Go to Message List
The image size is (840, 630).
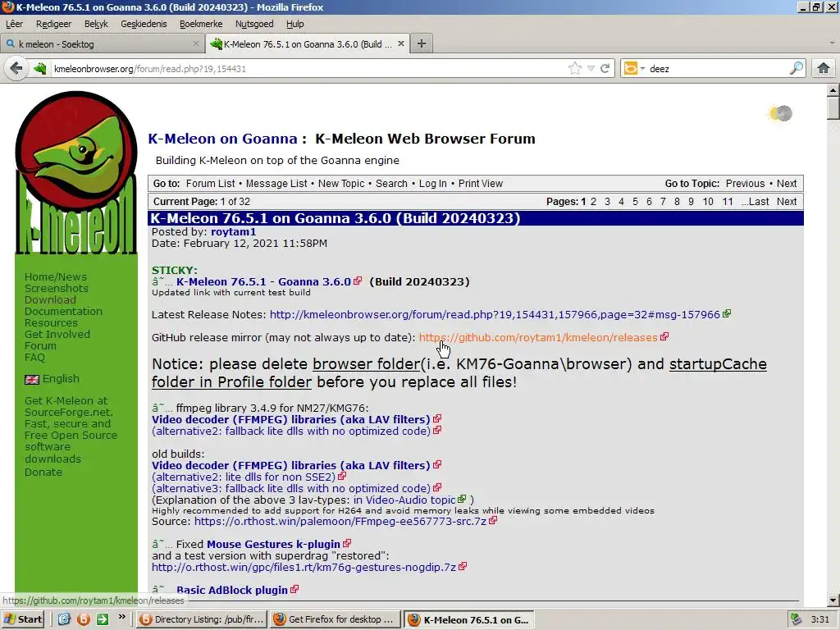276,184
